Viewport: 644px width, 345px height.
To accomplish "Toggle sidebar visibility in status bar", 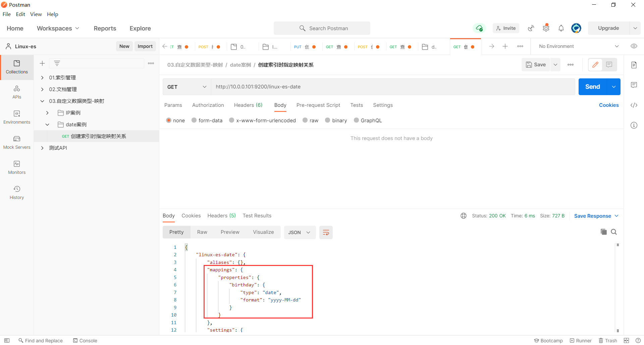I will coord(7,341).
